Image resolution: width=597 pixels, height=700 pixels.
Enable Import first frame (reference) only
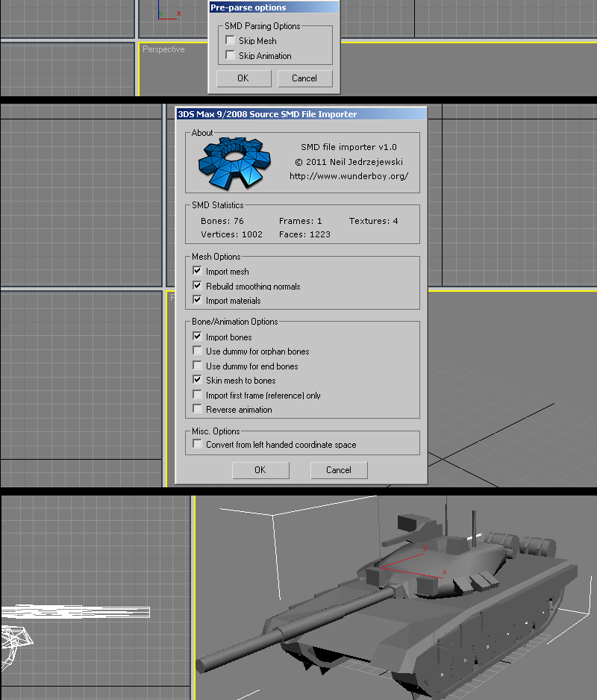tap(198, 396)
